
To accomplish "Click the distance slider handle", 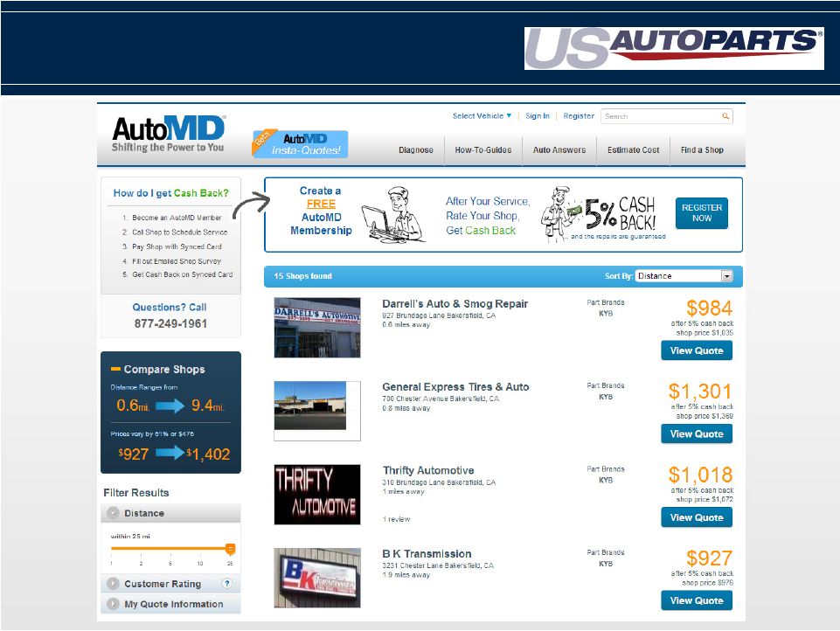I will coord(230,548).
